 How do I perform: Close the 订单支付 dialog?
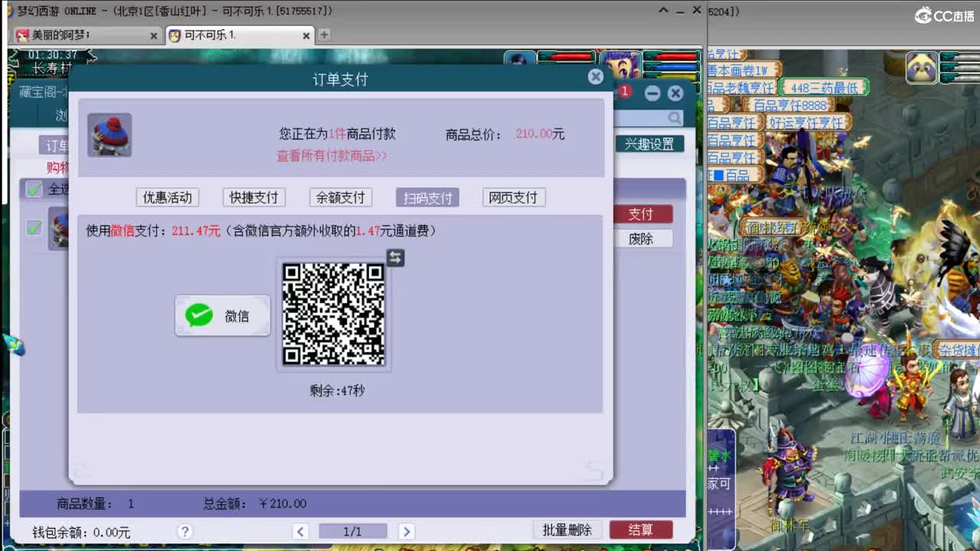pyautogui.click(x=596, y=77)
